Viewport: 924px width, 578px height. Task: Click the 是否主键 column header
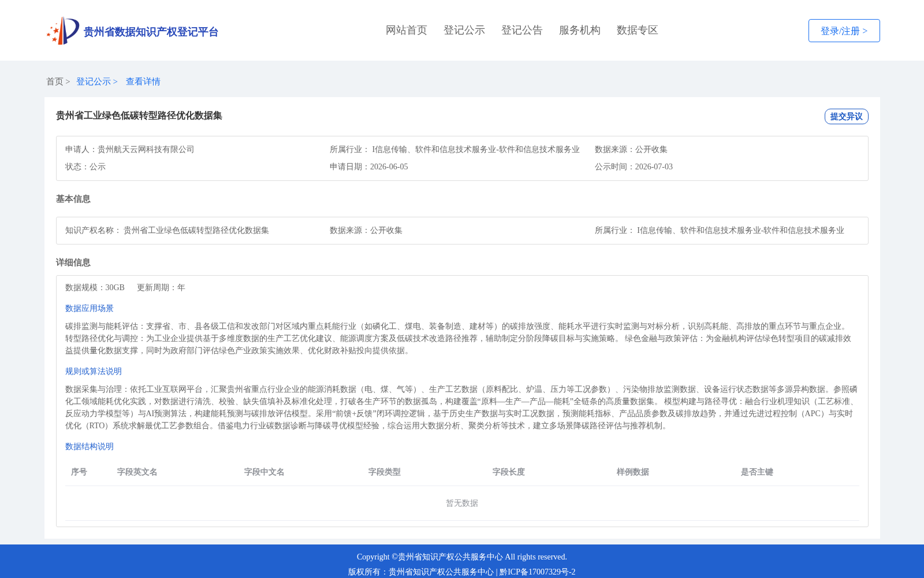[x=757, y=472]
